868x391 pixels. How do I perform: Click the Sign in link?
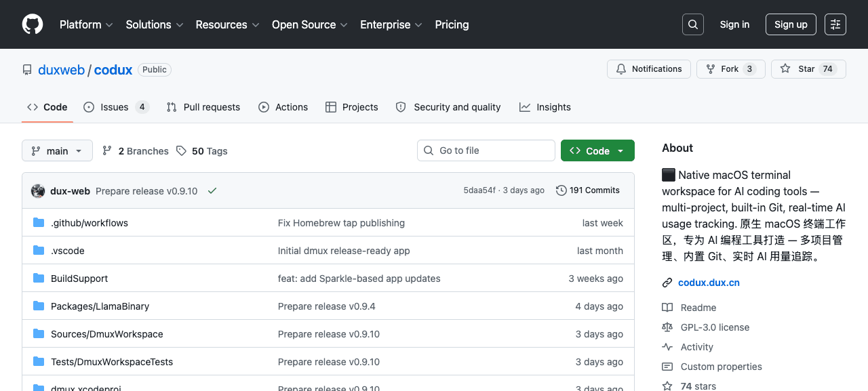(734, 24)
